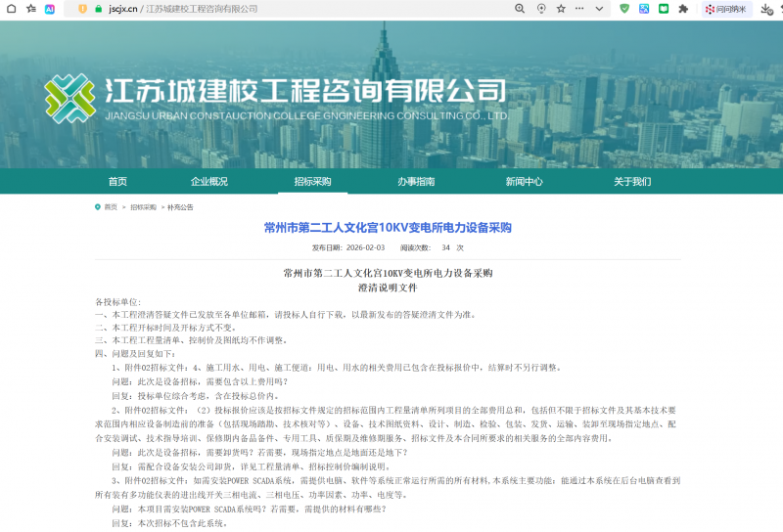The image size is (783, 532).
Task: Select the 招标采购 navigation tab
Action: 312,181
